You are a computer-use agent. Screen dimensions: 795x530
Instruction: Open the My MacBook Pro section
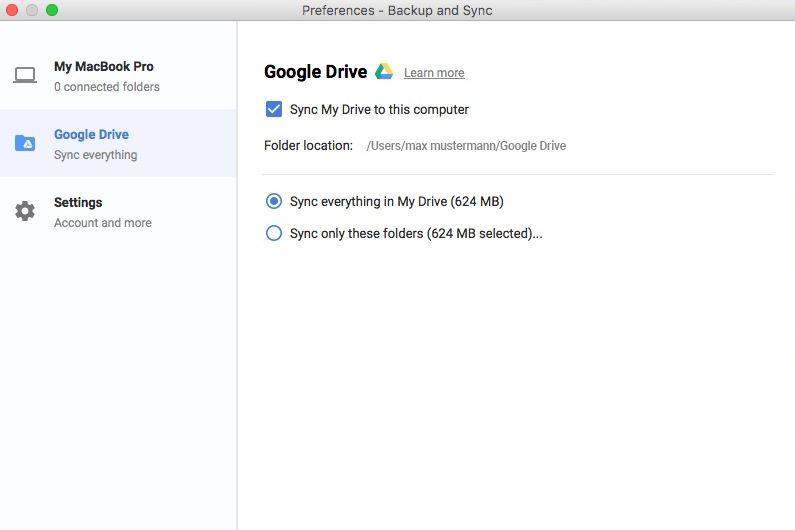pyautogui.click(x=118, y=76)
